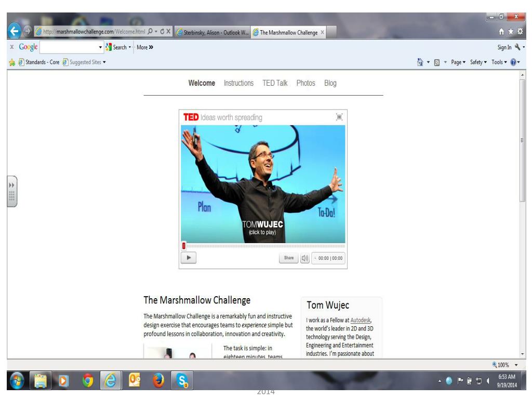Image resolution: width=532 pixels, height=399 pixels.
Task: Click Sign In on the Google toolbar
Action: pos(504,47)
